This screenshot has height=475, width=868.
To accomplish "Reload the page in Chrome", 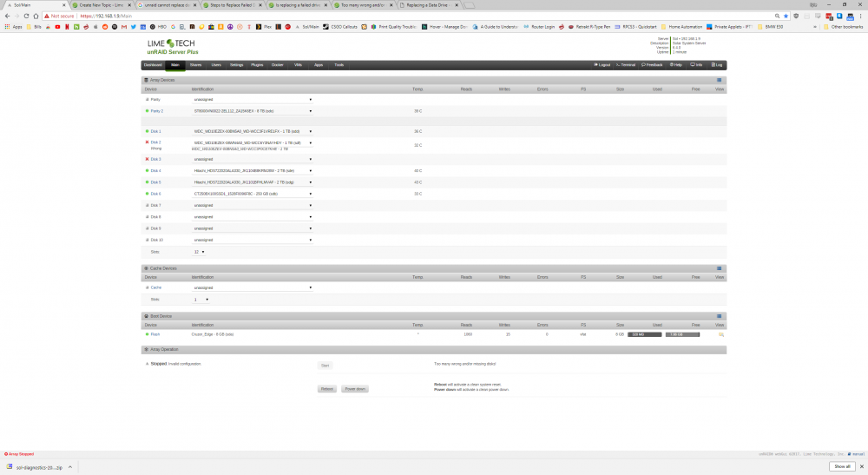I will point(26,16).
